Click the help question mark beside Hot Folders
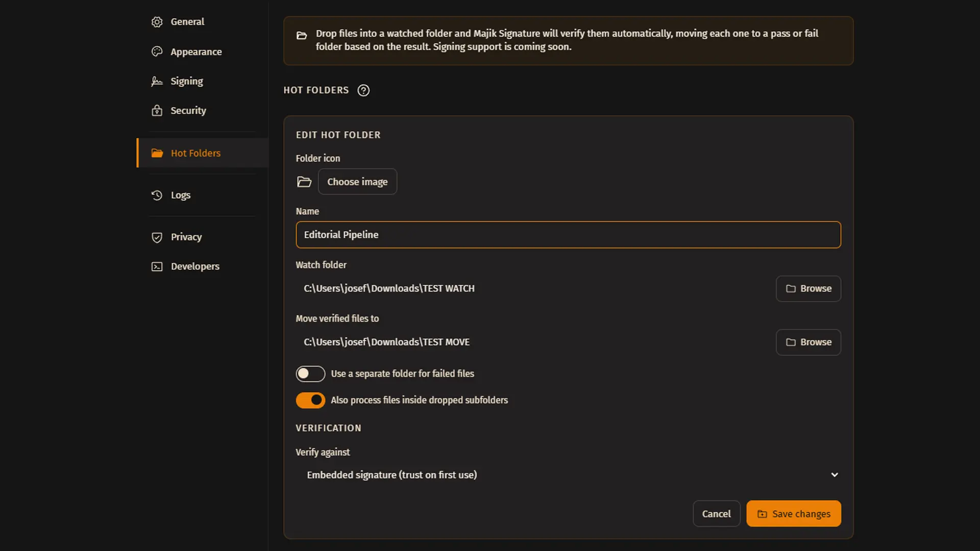Image resolution: width=980 pixels, height=551 pixels. point(363,90)
